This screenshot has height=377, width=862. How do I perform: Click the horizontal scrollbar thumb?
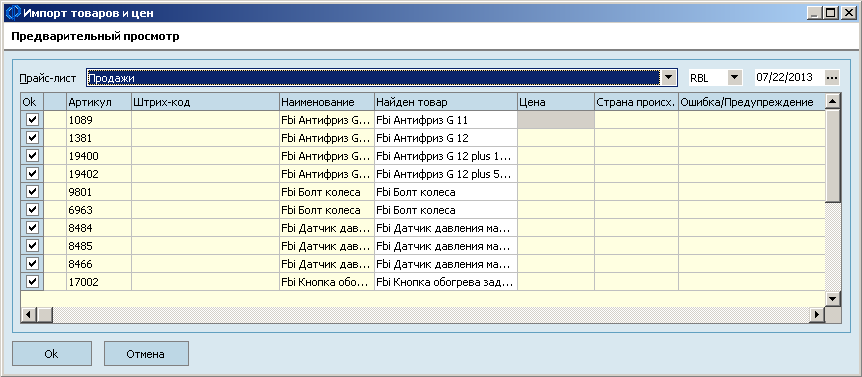(44, 314)
